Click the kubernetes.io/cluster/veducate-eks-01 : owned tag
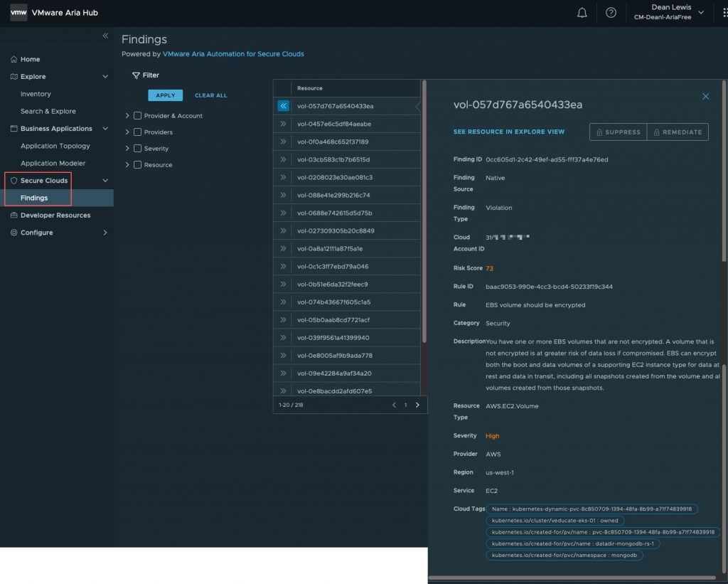The width and height of the screenshot is (728, 584). coord(555,521)
